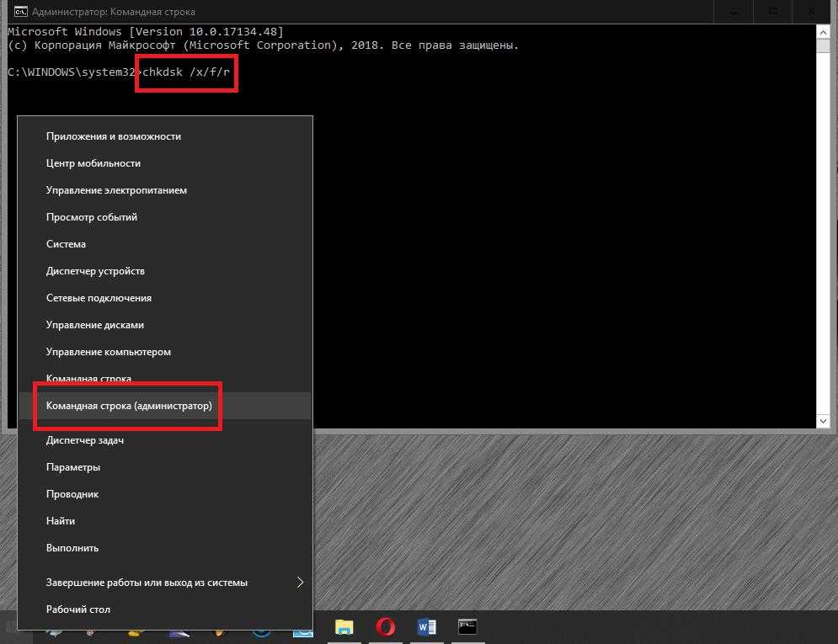
Task: Choose 'Управление электропитанием' menu item
Action: [116, 190]
